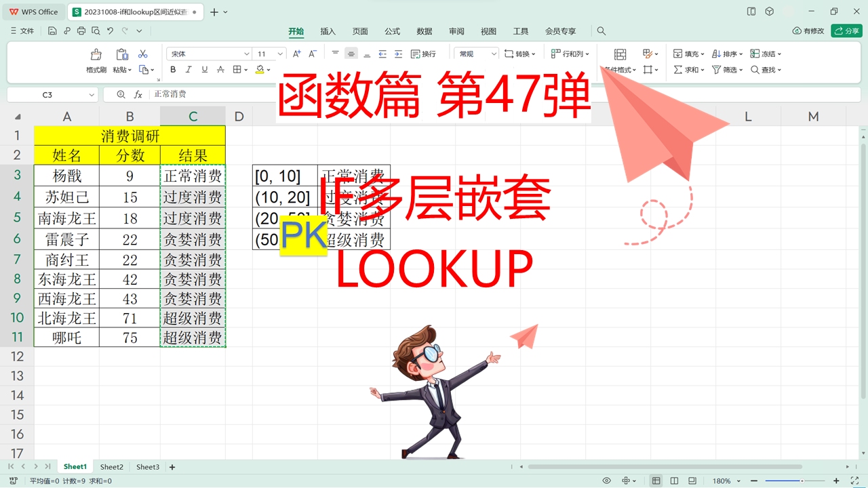Expand the font name dropdown showing 宋体
Image resolution: width=868 pixels, height=488 pixels.
(247, 54)
